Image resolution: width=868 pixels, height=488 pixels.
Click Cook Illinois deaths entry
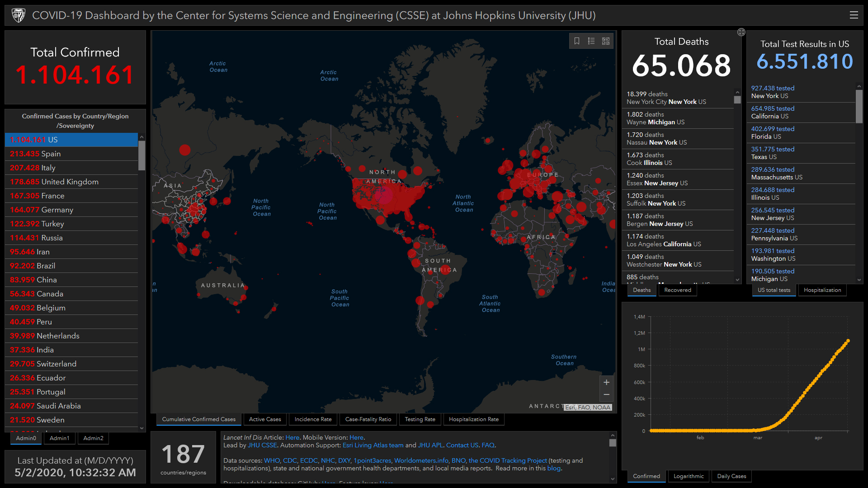coord(678,159)
